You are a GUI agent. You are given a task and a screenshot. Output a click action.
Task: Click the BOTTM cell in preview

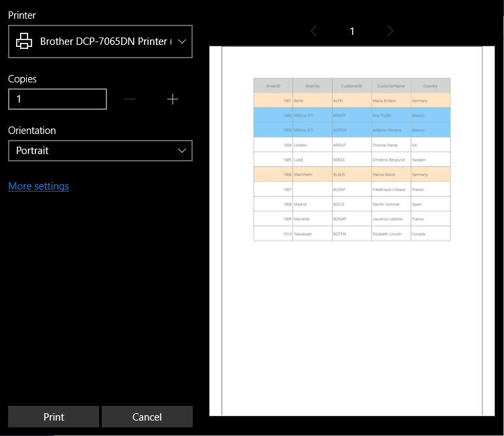[351, 234]
